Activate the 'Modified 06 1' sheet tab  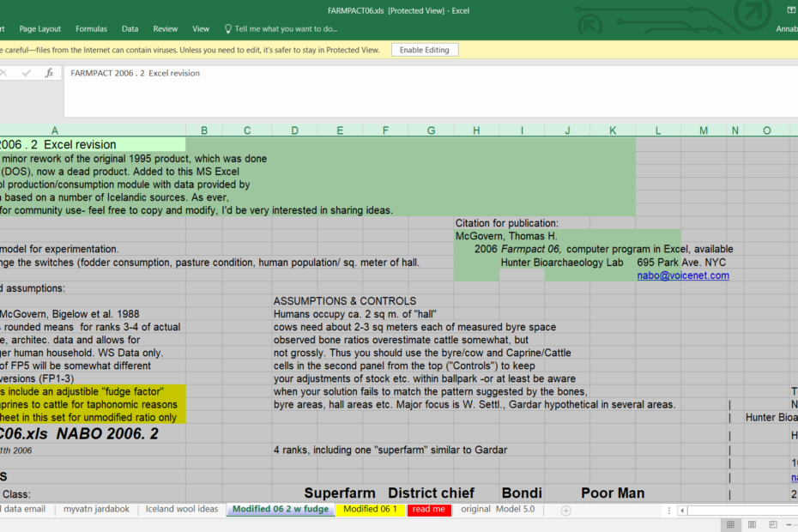click(x=370, y=509)
